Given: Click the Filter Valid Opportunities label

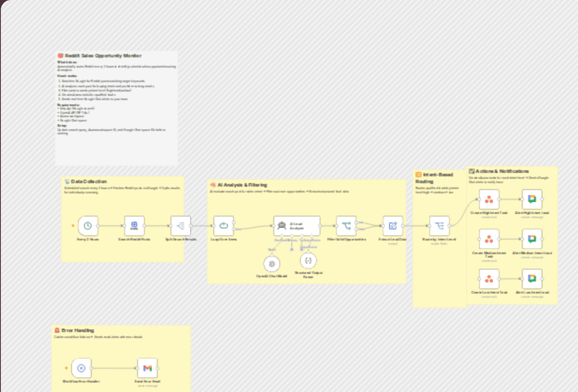Looking at the screenshot, I should [x=346, y=239].
